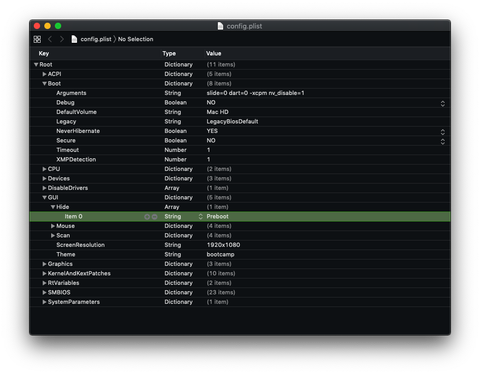Select the Item 0 key
The image size is (480, 374).
(73, 217)
